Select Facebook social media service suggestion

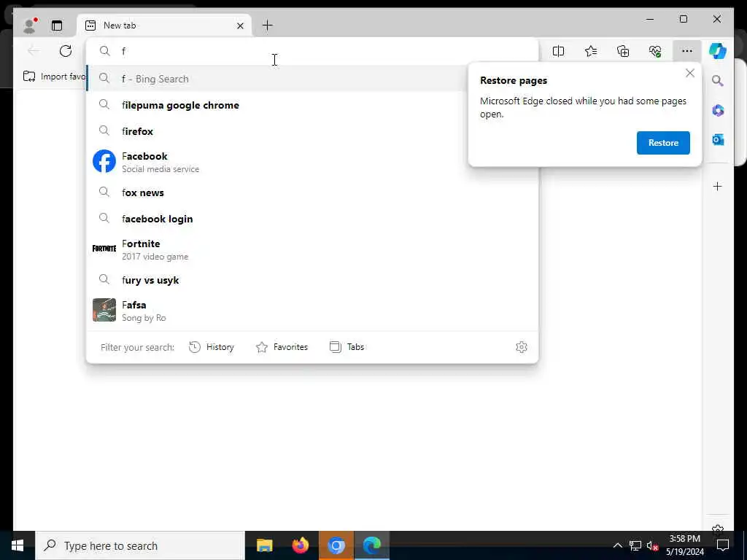[312, 162]
